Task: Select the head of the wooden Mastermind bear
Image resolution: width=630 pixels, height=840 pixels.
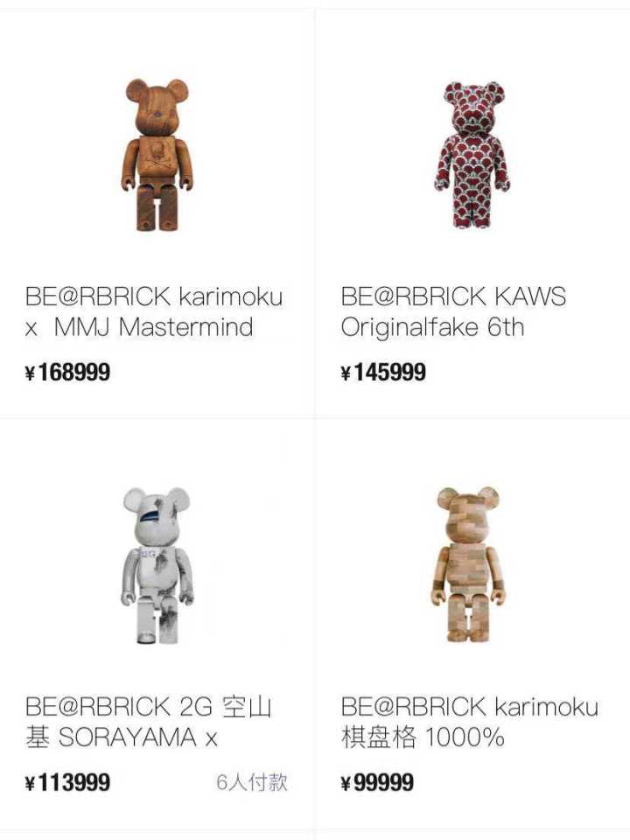Action: pos(157,107)
